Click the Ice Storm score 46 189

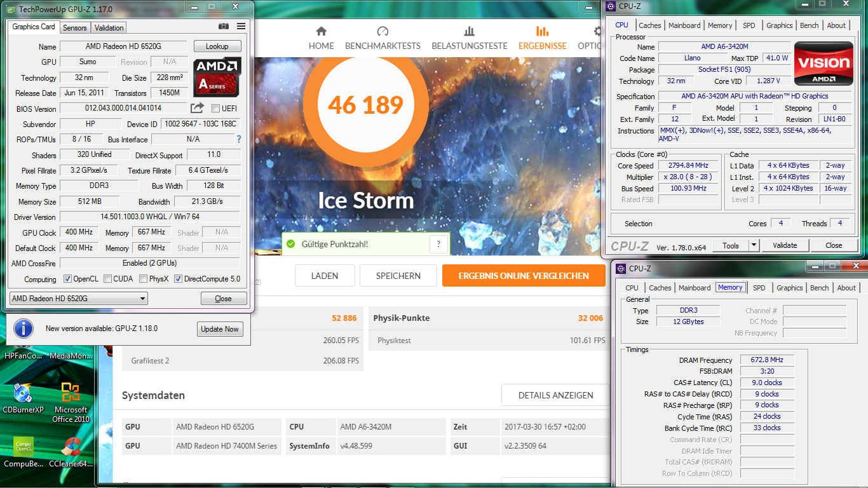pyautogui.click(x=366, y=104)
